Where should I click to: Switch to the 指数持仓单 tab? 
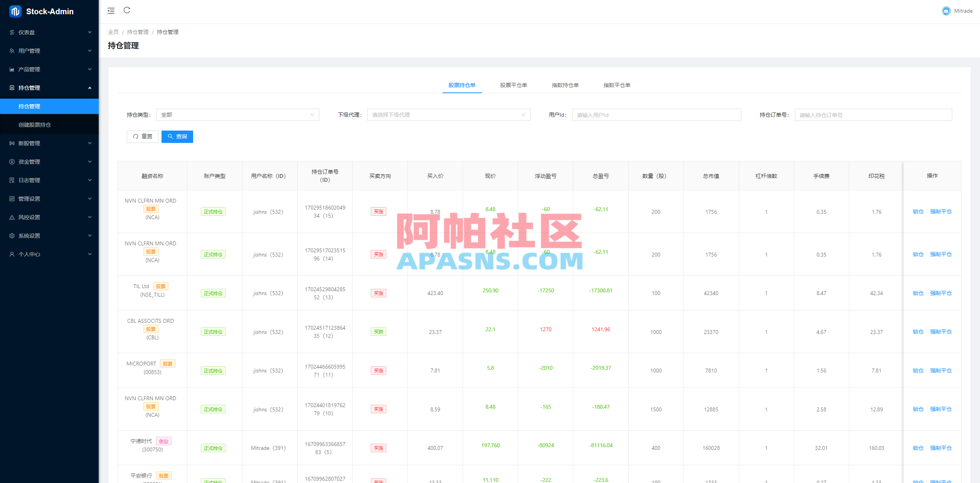(x=565, y=85)
